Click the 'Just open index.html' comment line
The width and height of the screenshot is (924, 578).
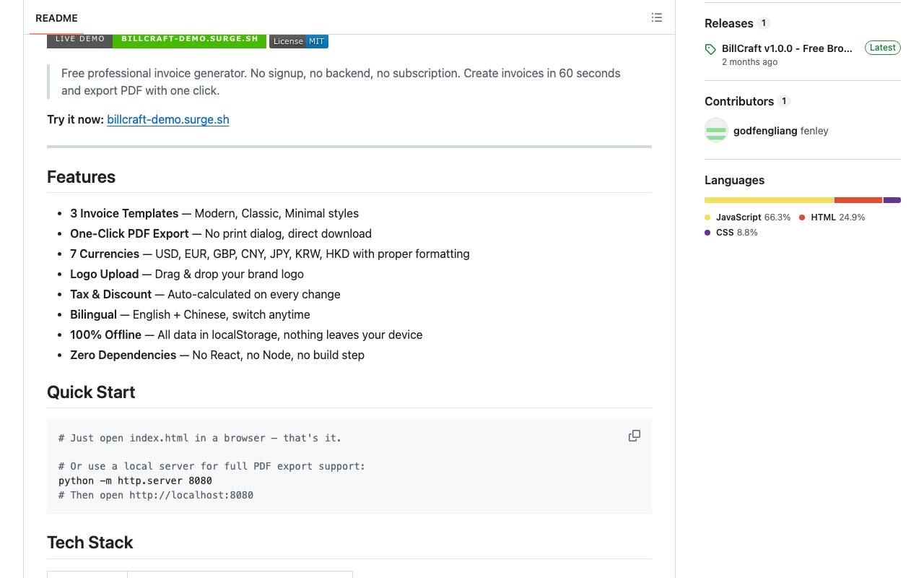pos(200,438)
